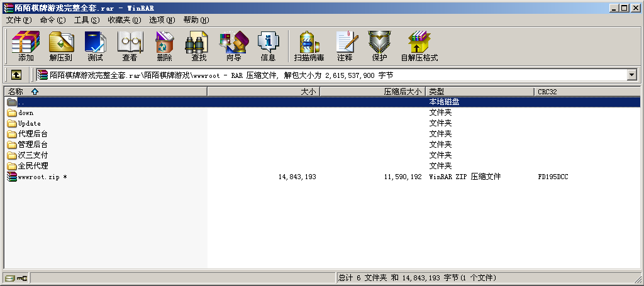Expand the archive path dropdown arrow

(631, 75)
